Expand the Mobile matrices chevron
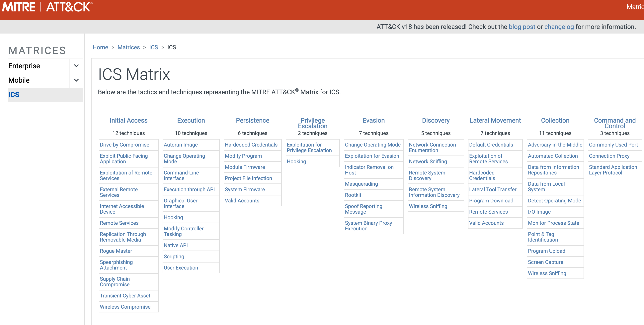Image resolution: width=644 pixels, height=325 pixels. (x=76, y=80)
